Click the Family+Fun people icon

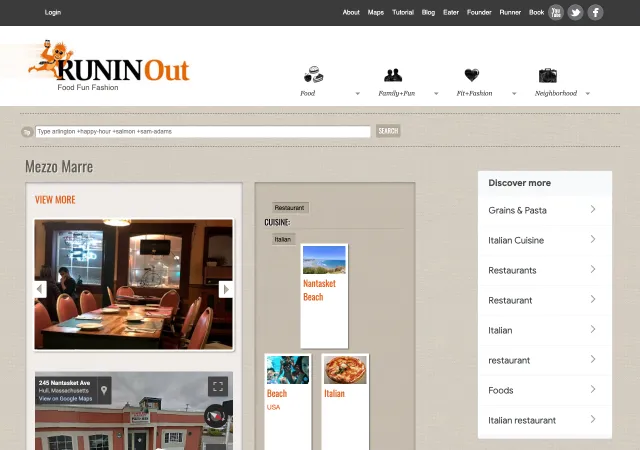[x=393, y=75]
